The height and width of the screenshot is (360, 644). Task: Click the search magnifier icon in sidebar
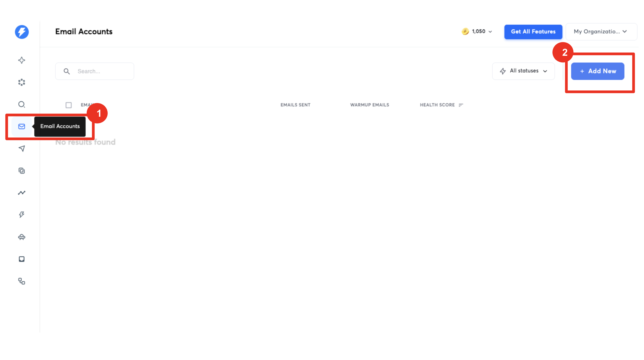[x=22, y=104]
